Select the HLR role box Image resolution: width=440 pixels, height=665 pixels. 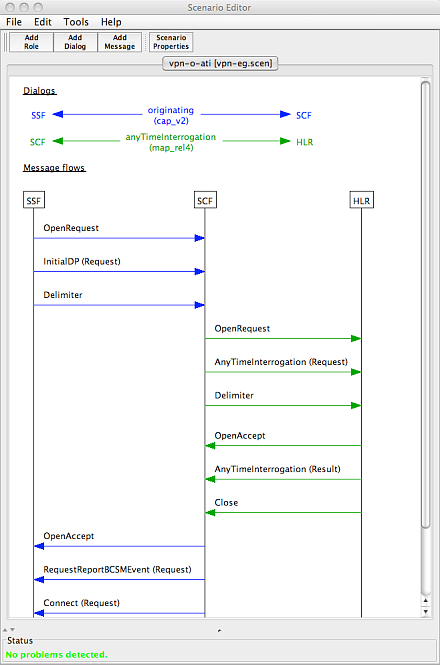pyautogui.click(x=362, y=200)
